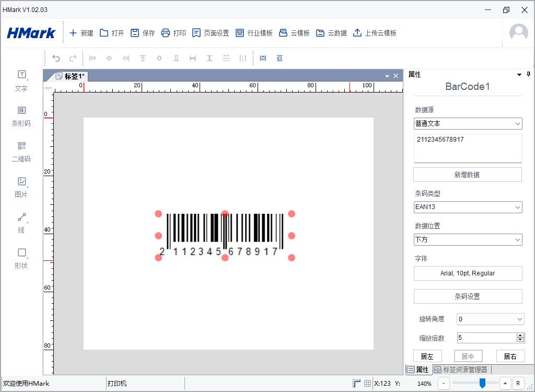
Task: Click 上传云模板 upload cloud template
Action: point(375,33)
